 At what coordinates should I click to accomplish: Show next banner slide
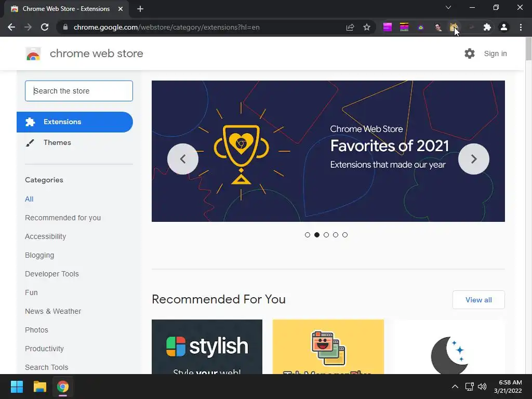[x=474, y=159]
